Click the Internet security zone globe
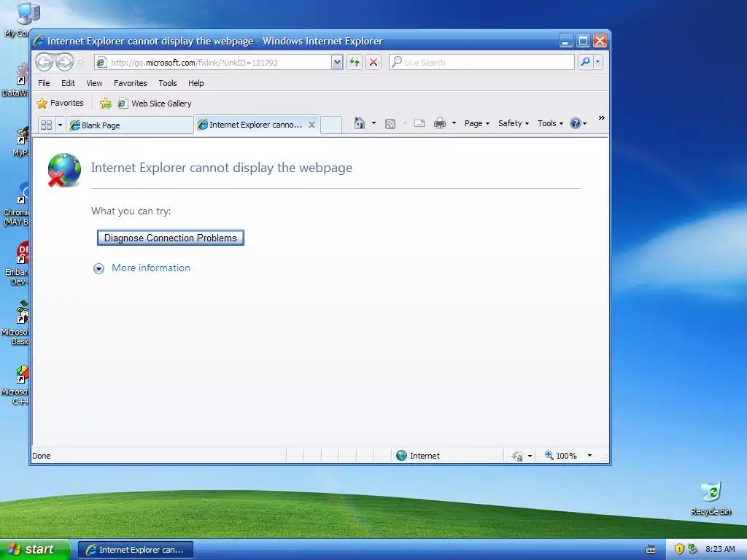This screenshot has height=560, width=747. pyautogui.click(x=402, y=455)
